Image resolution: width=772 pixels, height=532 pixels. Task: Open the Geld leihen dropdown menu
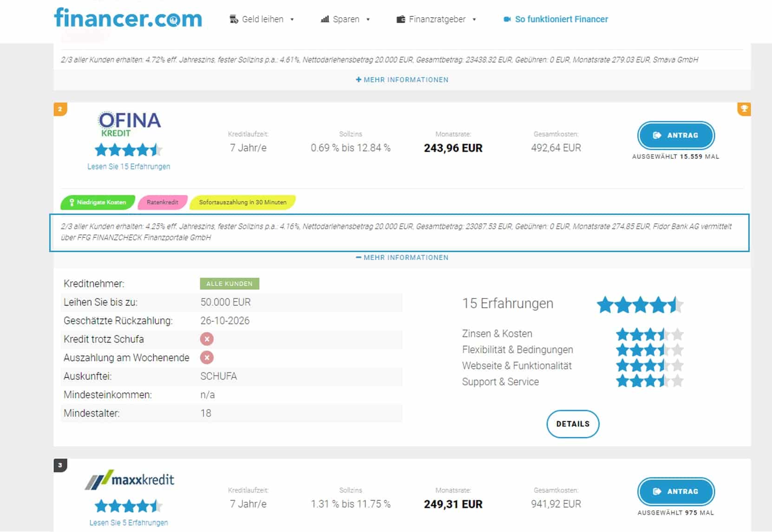pos(262,19)
